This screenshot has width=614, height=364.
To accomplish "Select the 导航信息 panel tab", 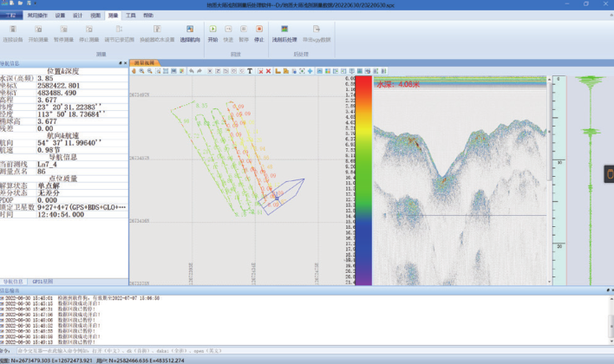I will pos(14,282).
